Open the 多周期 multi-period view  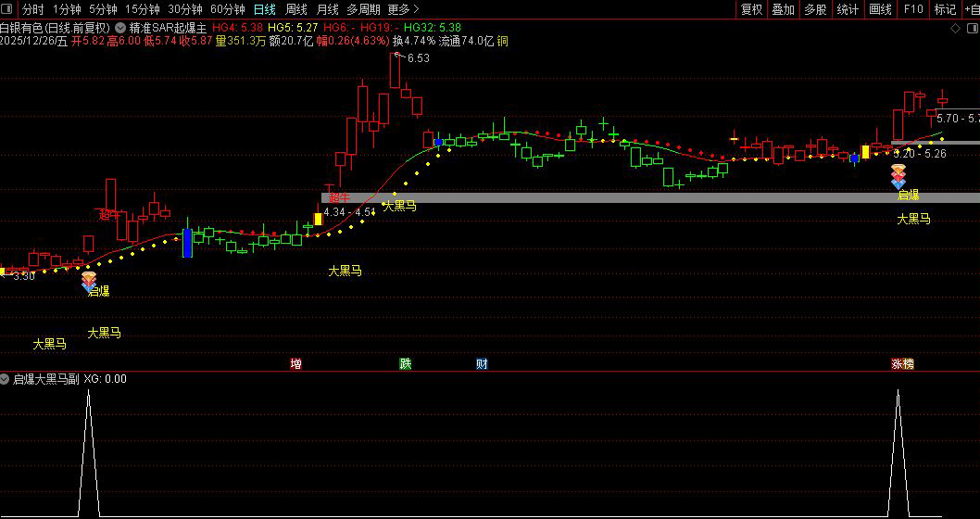[x=363, y=9]
